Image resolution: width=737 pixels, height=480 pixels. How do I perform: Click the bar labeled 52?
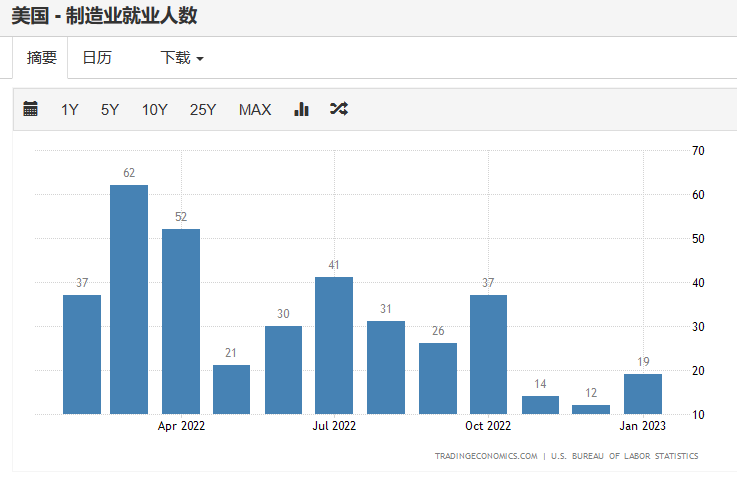tap(181, 322)
